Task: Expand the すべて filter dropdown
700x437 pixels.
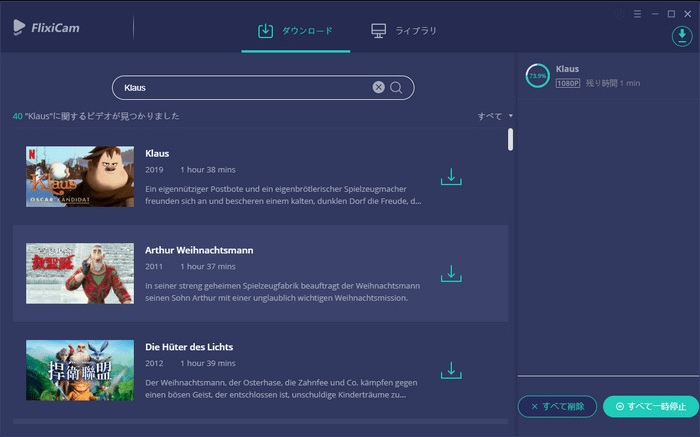Action: (x=495, y=116)
